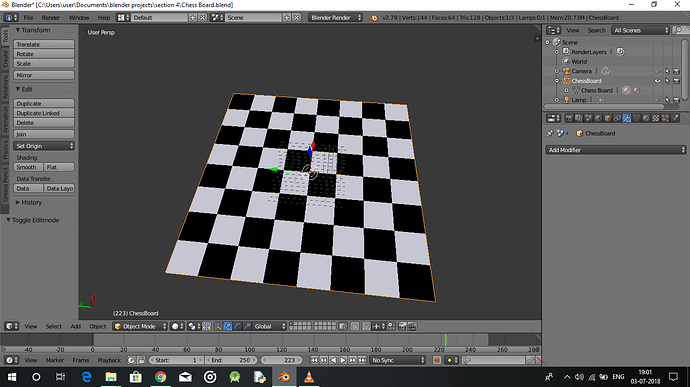Click the first material icon beside Chess Board
690x387 pixels.
627,90
